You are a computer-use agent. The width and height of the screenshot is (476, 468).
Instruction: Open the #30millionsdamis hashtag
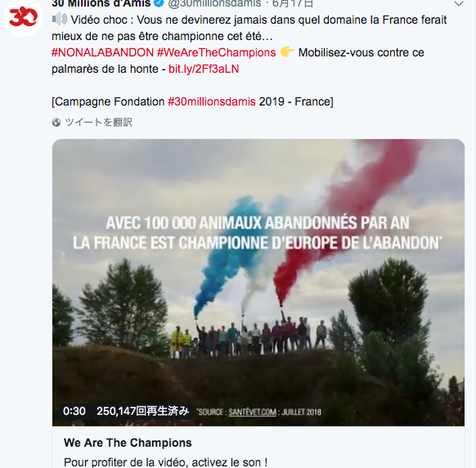click(x=212, y=101)
